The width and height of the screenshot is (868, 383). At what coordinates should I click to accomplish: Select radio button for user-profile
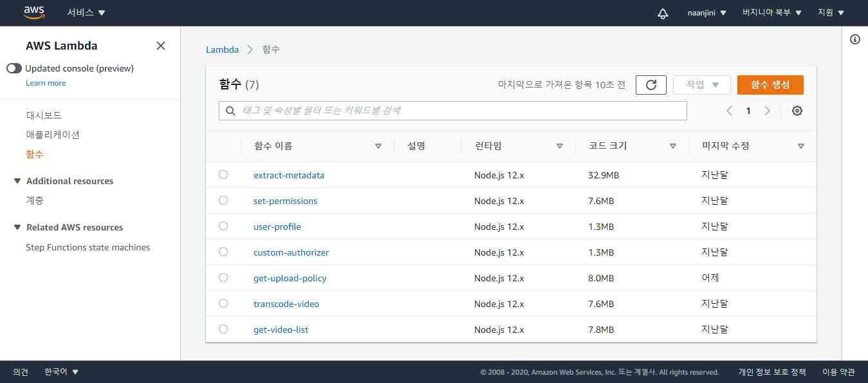coord(223,226)
